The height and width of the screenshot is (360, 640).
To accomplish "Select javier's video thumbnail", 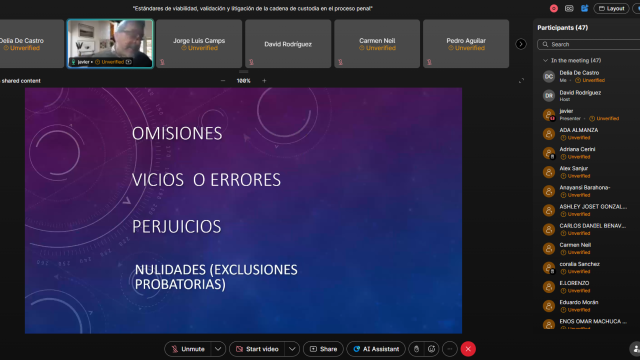I will click(x=110, y=43).
